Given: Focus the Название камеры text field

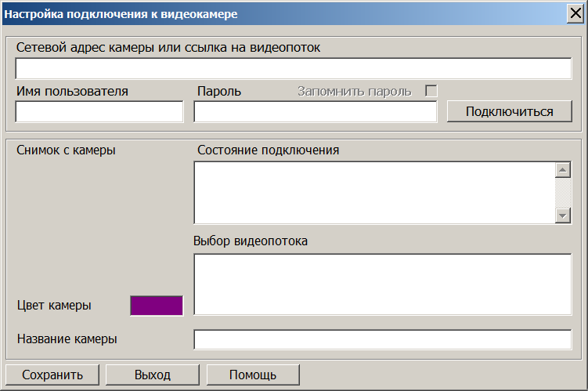Looking at the screenshot, I should (x=382, y=339).
